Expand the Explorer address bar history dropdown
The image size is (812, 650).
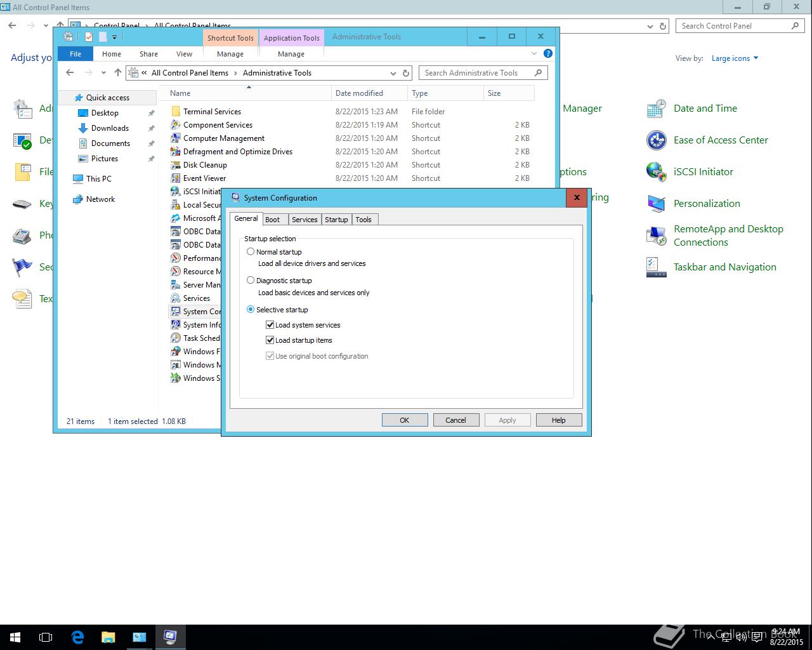[x=393, y=73]
